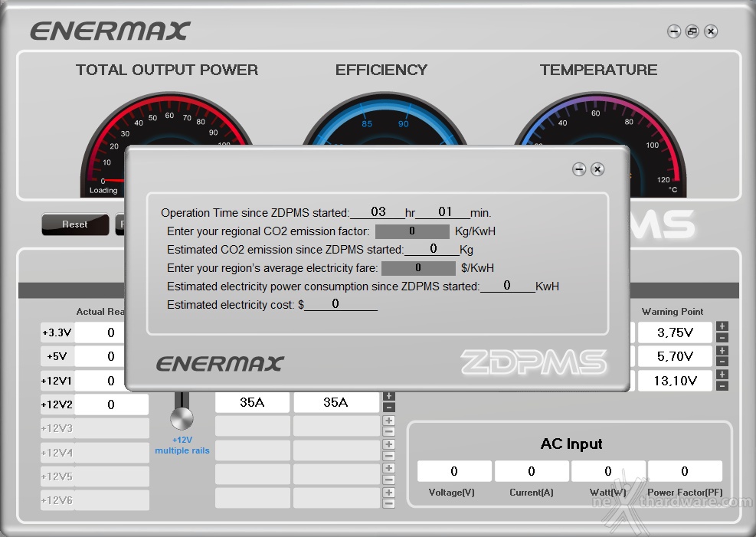This screenshot has width=756, height=537.
Task: Click the AC Input Voltage(V) value
Action: tap(454, 471)
